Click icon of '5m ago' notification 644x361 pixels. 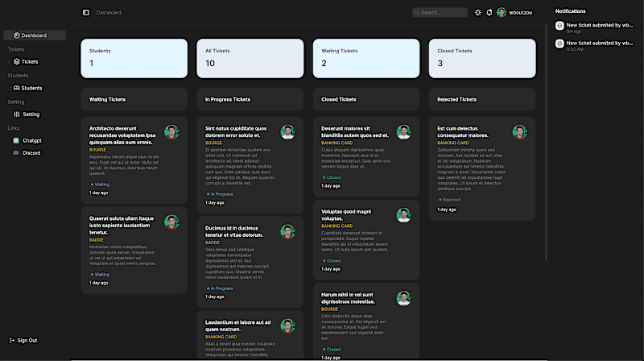(559, 26)
